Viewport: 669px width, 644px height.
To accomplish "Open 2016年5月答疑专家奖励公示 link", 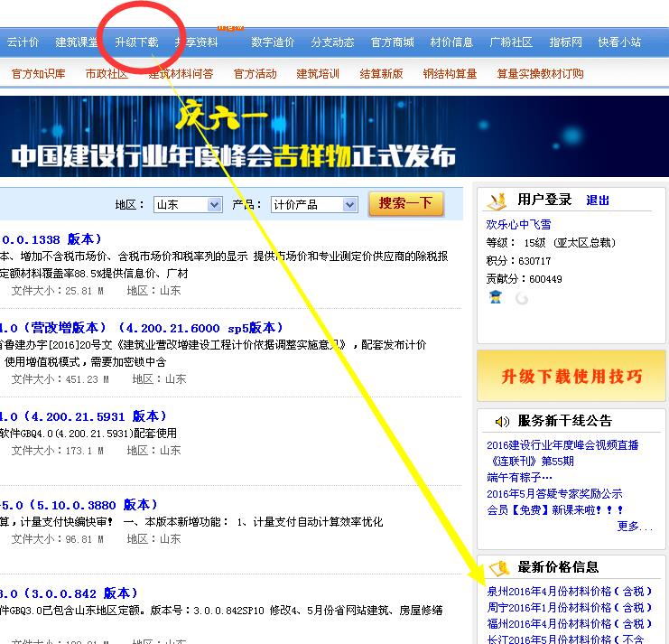I will pyautogui.click(x=554, y=494).
